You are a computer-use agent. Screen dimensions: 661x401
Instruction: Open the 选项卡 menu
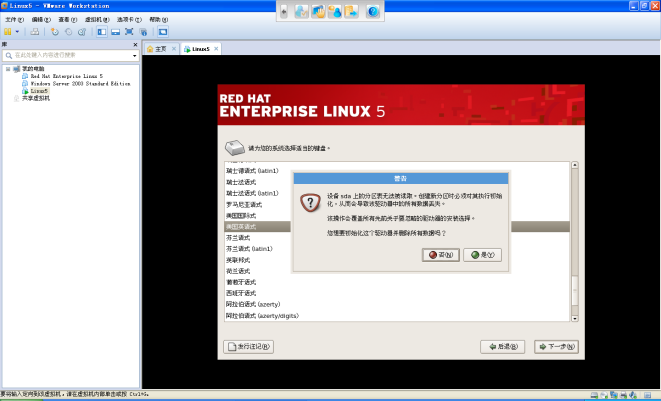(x=129, y=19)
